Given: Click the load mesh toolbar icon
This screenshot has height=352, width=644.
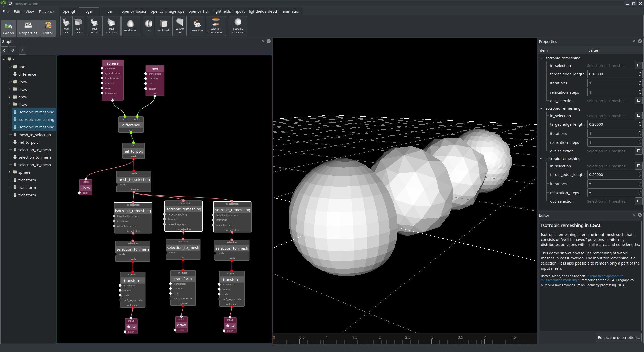Looking at the screenshot, I should 66,26.
